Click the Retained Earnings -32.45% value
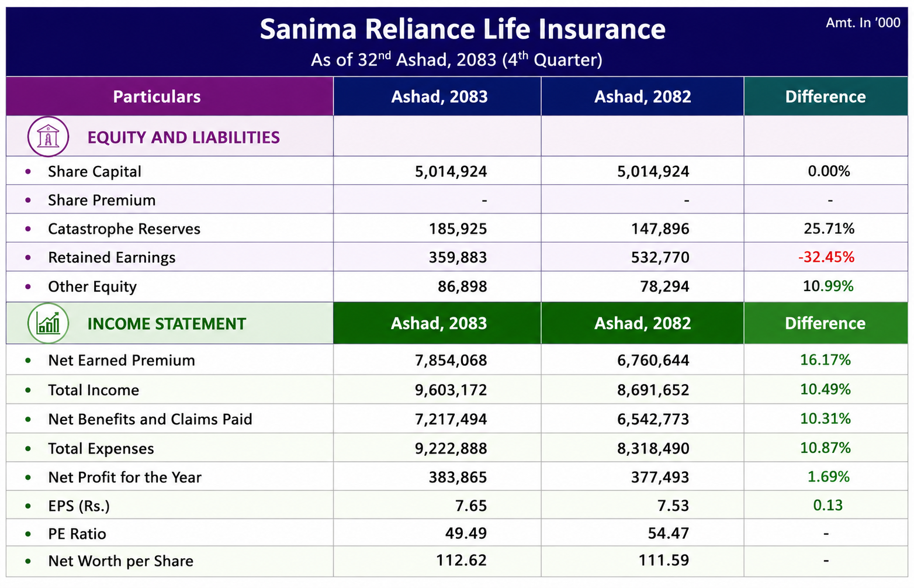 click(826, 257)
